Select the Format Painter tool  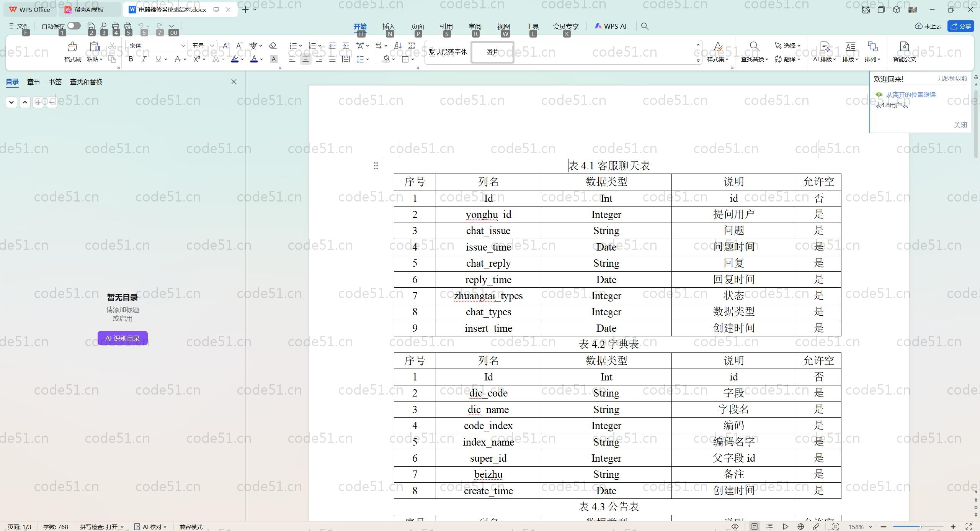tap(72, 51)
